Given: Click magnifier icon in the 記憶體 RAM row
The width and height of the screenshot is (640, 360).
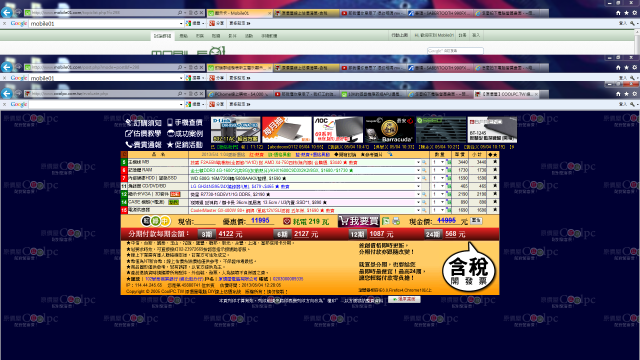Looking at the screenshot, I should [x=424, y=170].
